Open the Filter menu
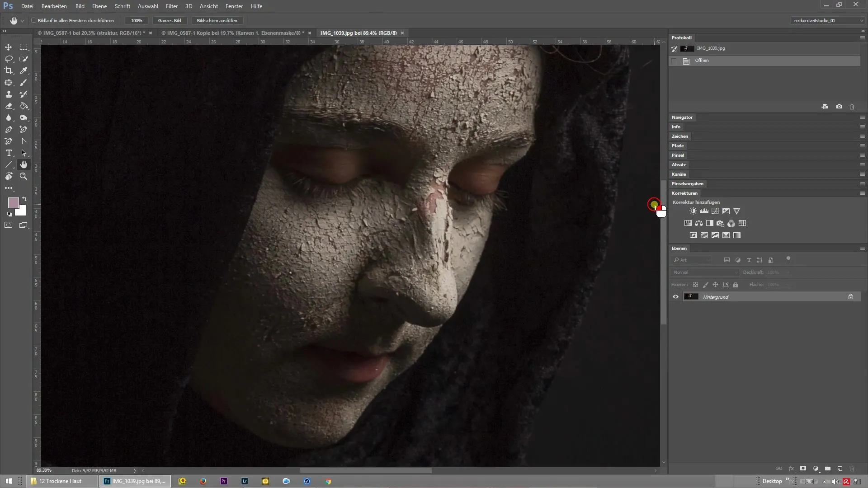 pyautogui.click(x=172, y=6)
